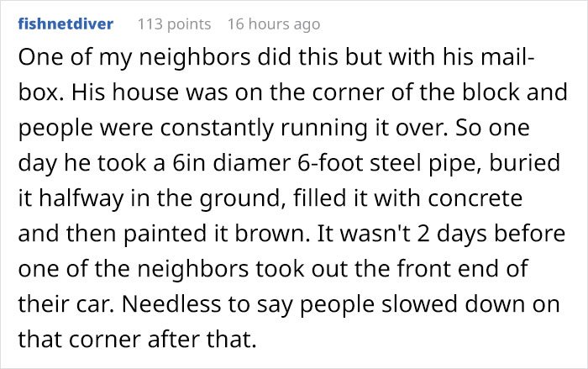Click the word block in second line
The image size is (588, 369).
(491, 92)
